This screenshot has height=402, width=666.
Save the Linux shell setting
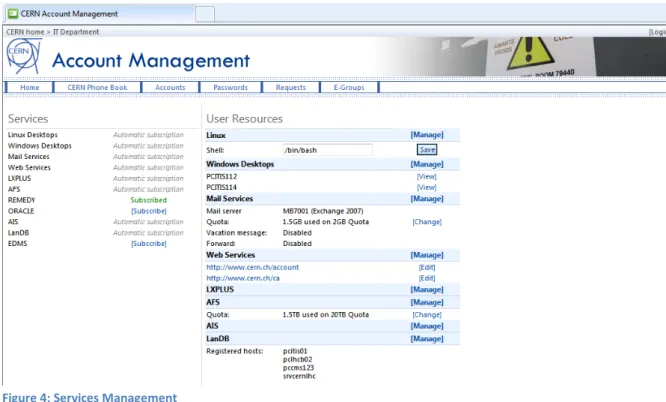click(x=427, y=150)
